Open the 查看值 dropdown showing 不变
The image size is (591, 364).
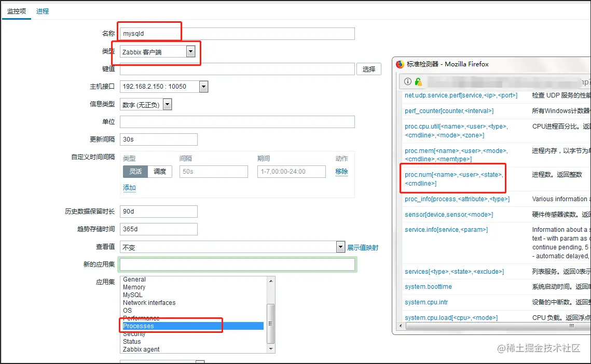click(x=232, y=247)
